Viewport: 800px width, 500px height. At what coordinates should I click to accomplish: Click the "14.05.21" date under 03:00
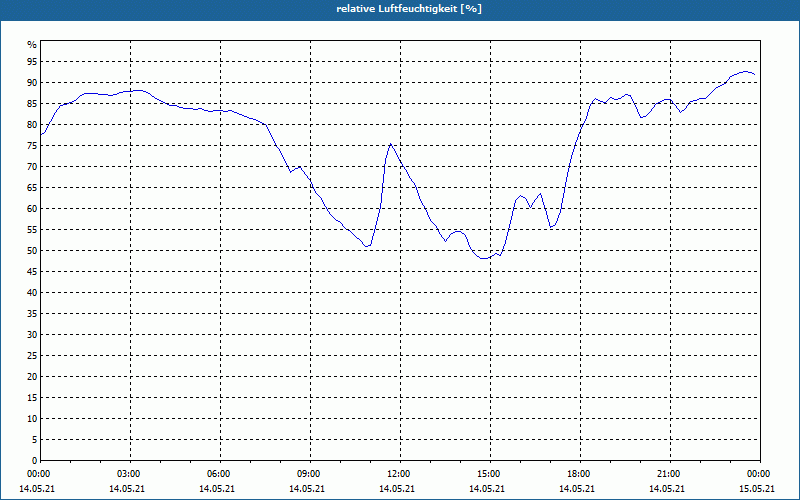127,489
